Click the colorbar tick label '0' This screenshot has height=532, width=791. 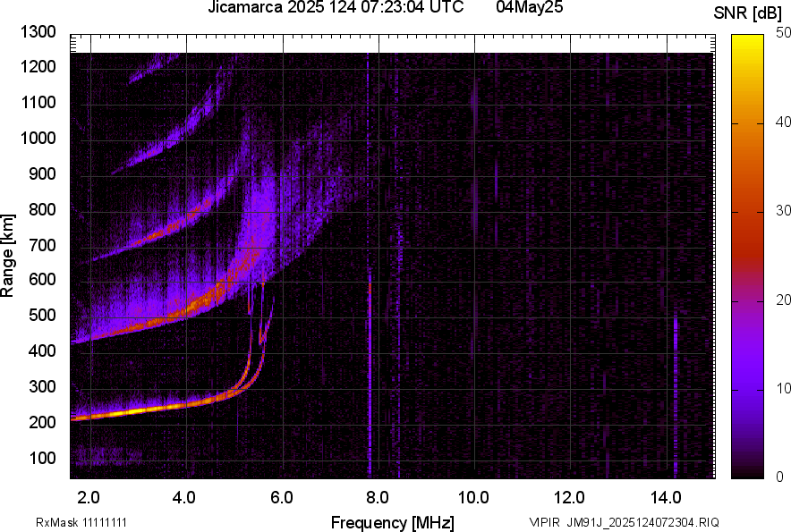780,477
